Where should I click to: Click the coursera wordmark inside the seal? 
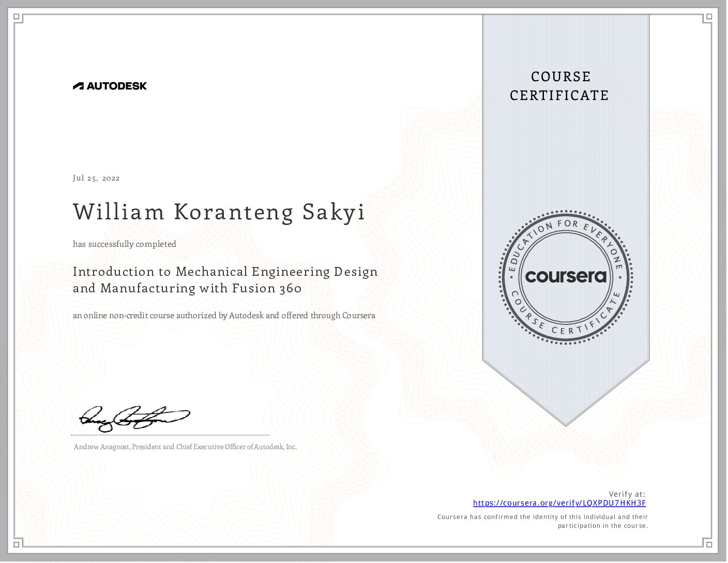[x=566, y=276]
